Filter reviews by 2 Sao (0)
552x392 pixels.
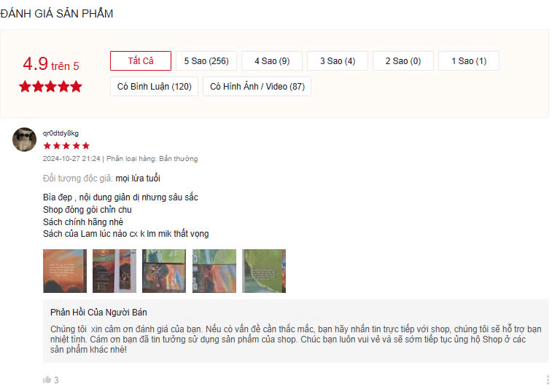pyautogui.click(x=403, y=61)
